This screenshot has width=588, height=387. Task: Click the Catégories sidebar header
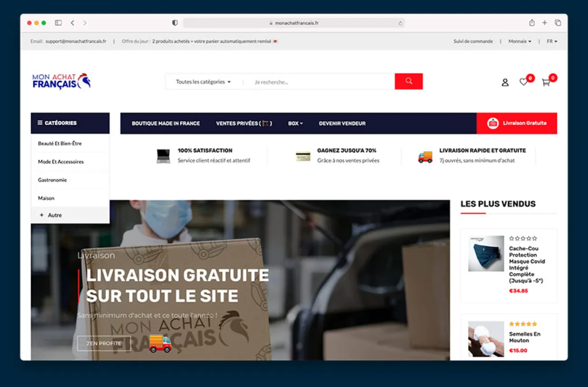(x=70, y=123)
